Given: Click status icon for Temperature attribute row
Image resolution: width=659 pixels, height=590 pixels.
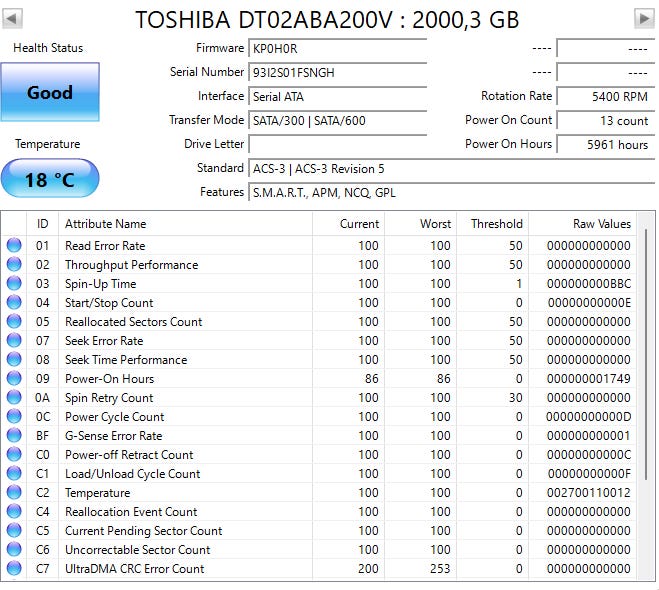Looking at the screenshot, I should coord(14,492).
